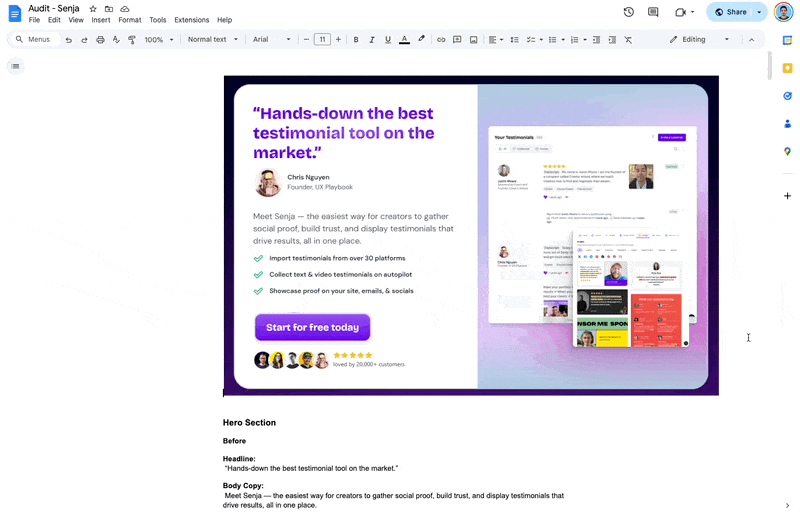
Task: Select the Senja hero section image
Action: tap(471, 236)
